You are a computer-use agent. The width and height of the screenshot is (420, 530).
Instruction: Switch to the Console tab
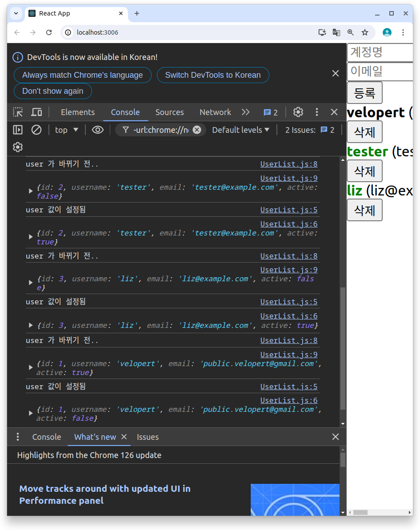pyautogui.click(x=125, y=112)
